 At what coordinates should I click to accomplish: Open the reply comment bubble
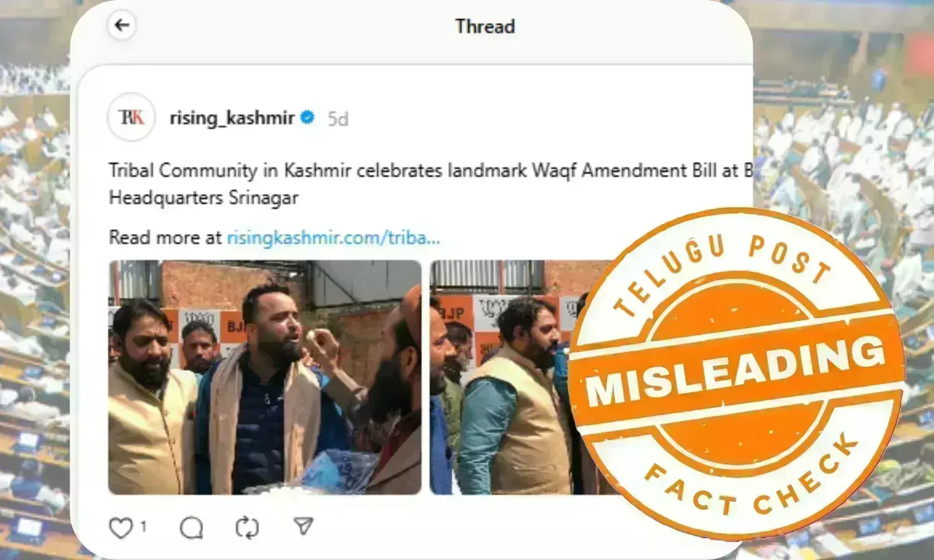point(191,528)
